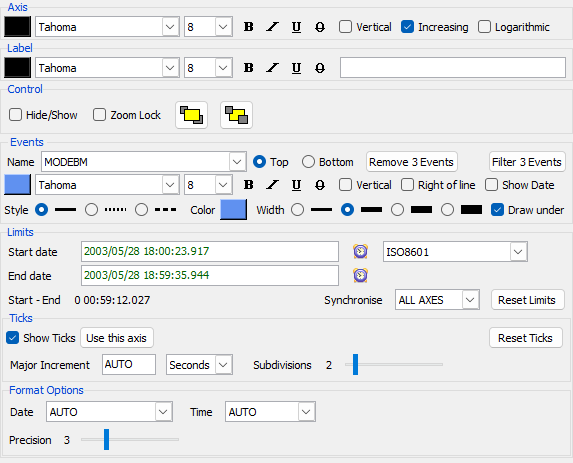Toggle italic for the Label font
573x463 pixels.
272,68
